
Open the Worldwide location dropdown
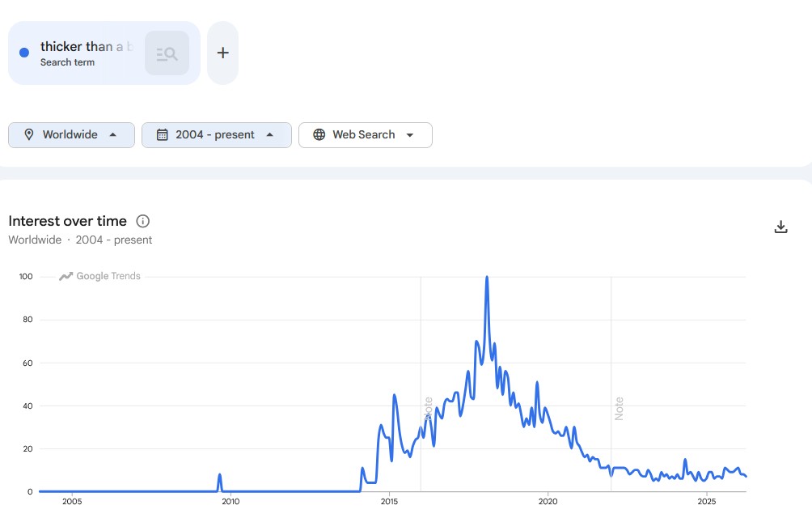(x=71, y=135)
